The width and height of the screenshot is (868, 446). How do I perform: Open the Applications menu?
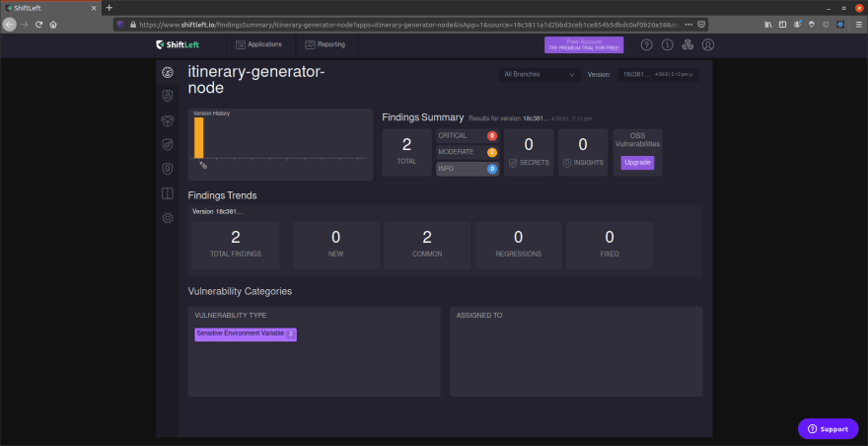coord(258,44)
